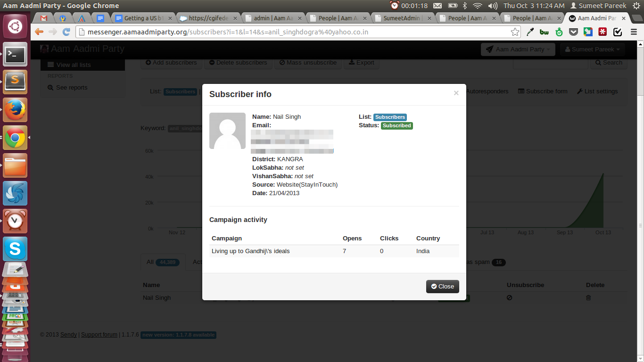The image size is (644, 362).
Task: Click the Close button in the dialog
Action: pyautogui.click(x=442, y=286)
